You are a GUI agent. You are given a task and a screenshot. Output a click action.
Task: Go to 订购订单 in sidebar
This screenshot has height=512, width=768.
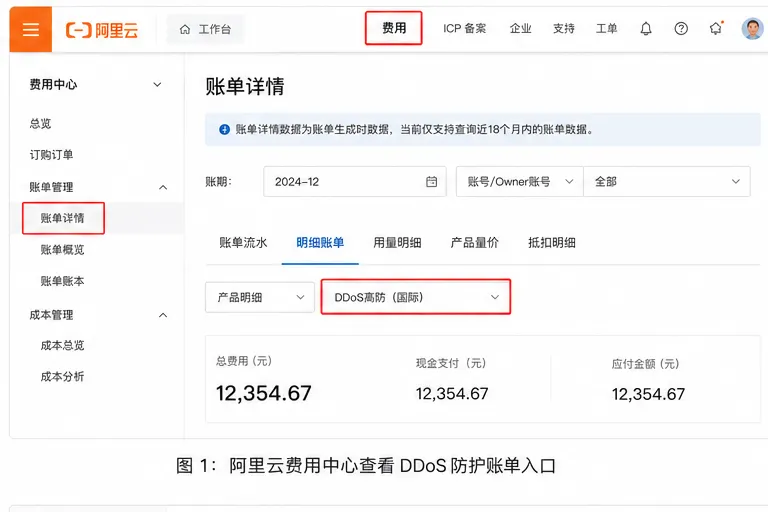pos(51,155)
